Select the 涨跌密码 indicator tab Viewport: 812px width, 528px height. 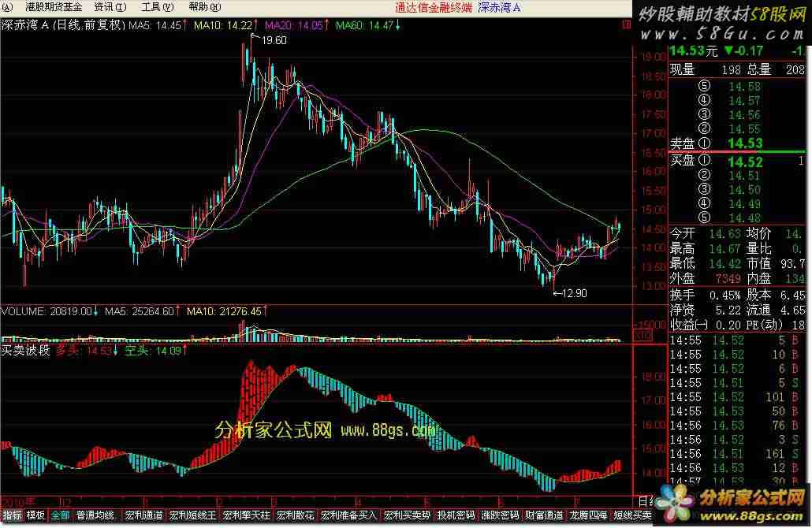pos(500,515)
